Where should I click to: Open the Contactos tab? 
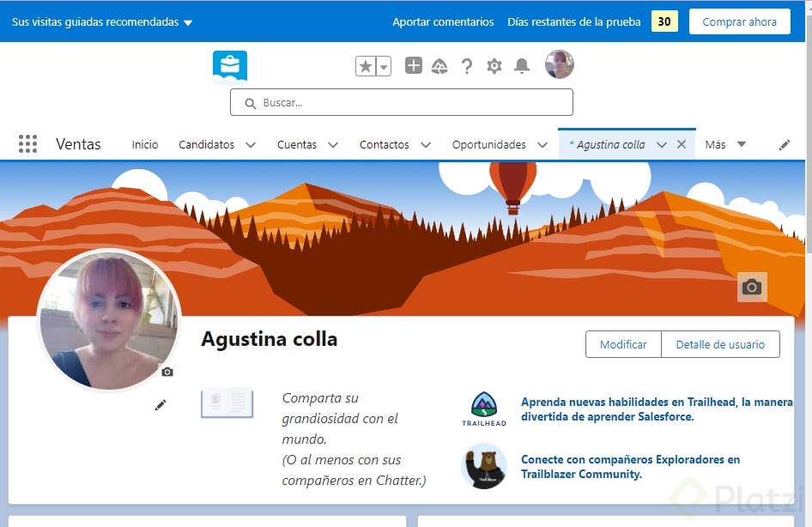click(x=385, y=144)
